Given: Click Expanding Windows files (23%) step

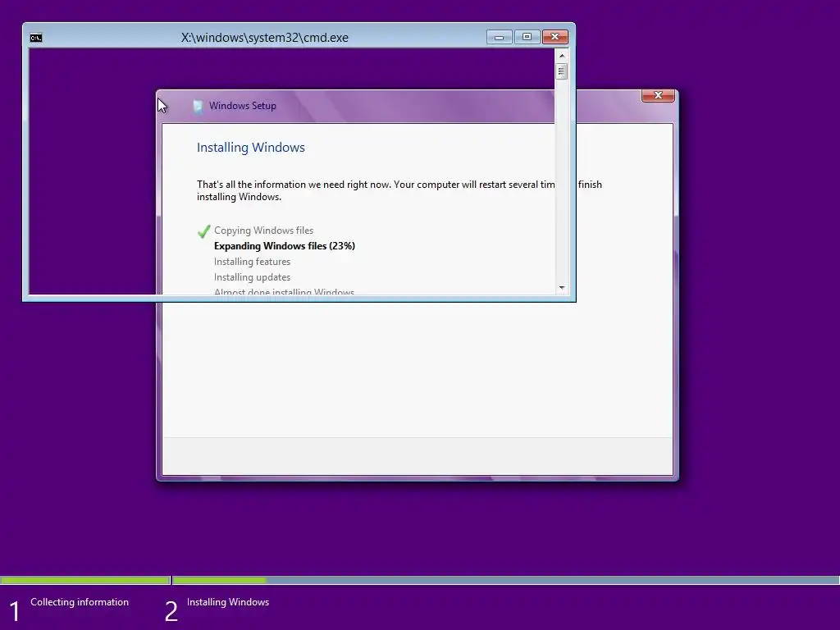Looking at the screenshot, I should 285,246.
